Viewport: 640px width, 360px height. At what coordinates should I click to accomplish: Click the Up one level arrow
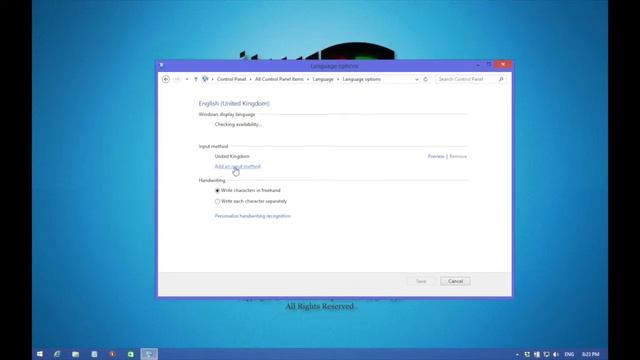tap(196, 79)
